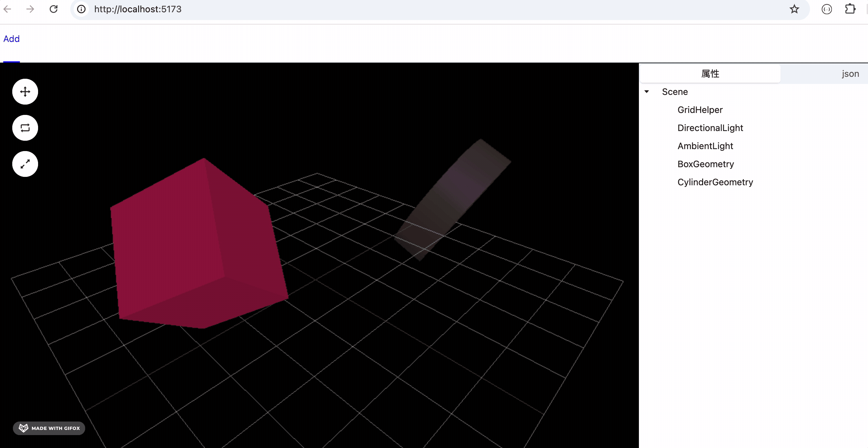Select the rotate transform tool
The image size is (868, 448).
[x=25, y=128]
